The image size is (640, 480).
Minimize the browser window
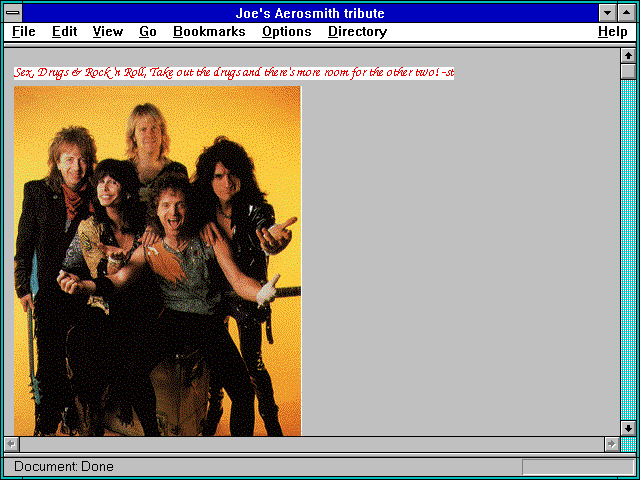click(x=608, y=13)
